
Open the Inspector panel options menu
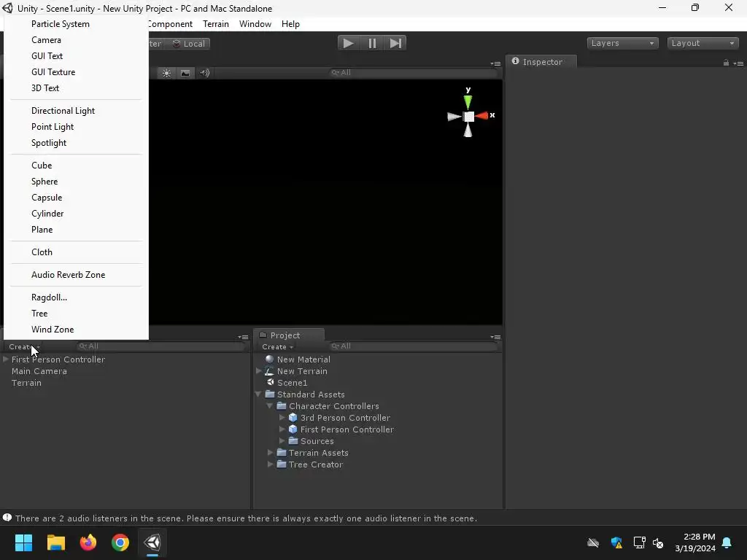coord(738,63)
